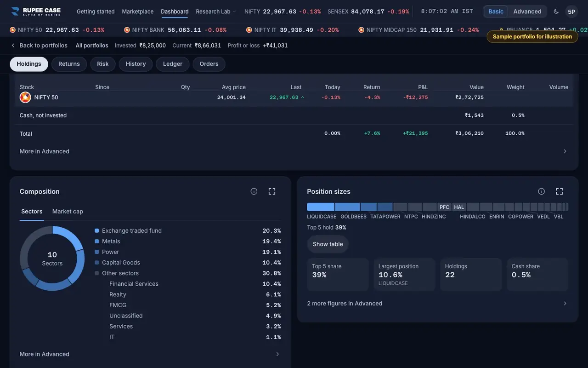Sort by Weight column header

[515, 87]
